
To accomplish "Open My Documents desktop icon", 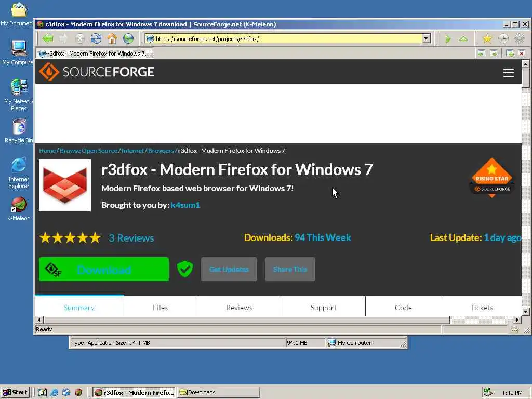I will point(18,14).
